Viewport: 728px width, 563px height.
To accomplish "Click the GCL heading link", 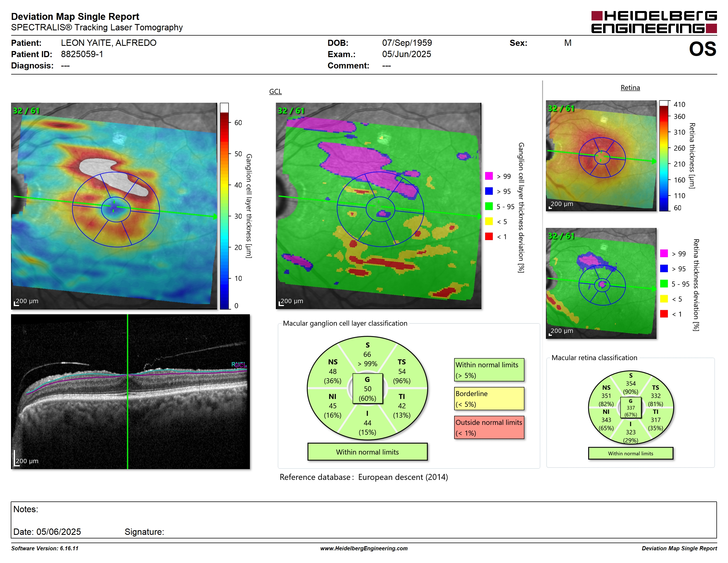I will pyautogui.click(x=275, y=91).
